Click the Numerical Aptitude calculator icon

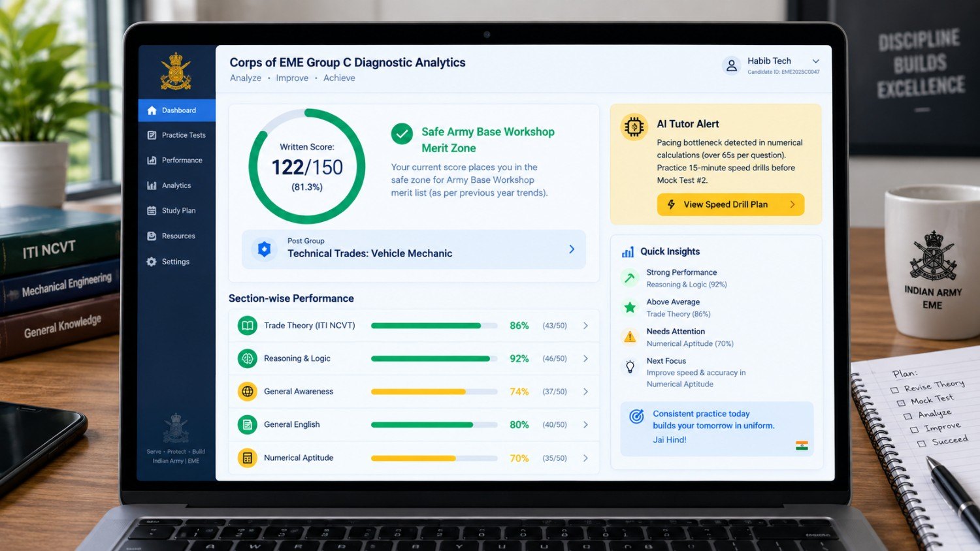point(247,458)
